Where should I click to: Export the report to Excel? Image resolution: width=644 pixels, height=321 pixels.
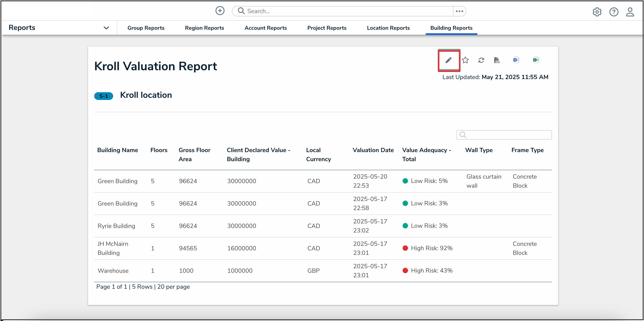click(x=536, y=60)
